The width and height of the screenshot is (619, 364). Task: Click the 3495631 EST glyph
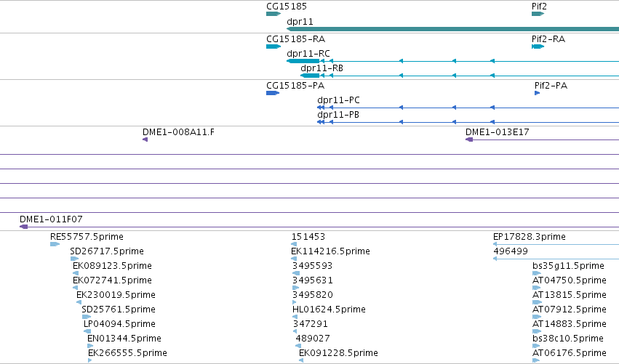[x=296, y=288]
